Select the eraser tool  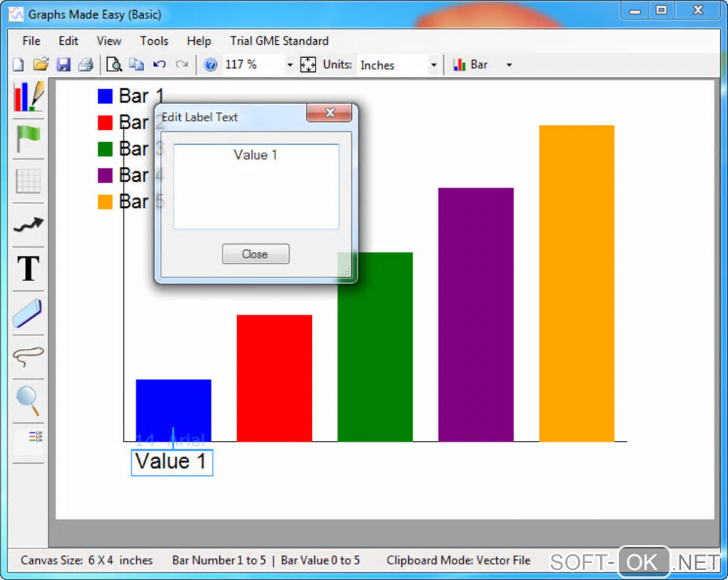point(28,313)
